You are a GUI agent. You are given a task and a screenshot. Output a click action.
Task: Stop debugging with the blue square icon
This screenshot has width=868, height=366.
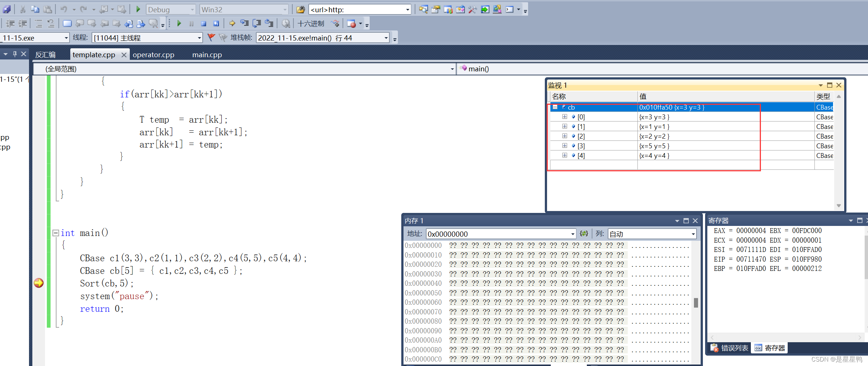[203, 23]
